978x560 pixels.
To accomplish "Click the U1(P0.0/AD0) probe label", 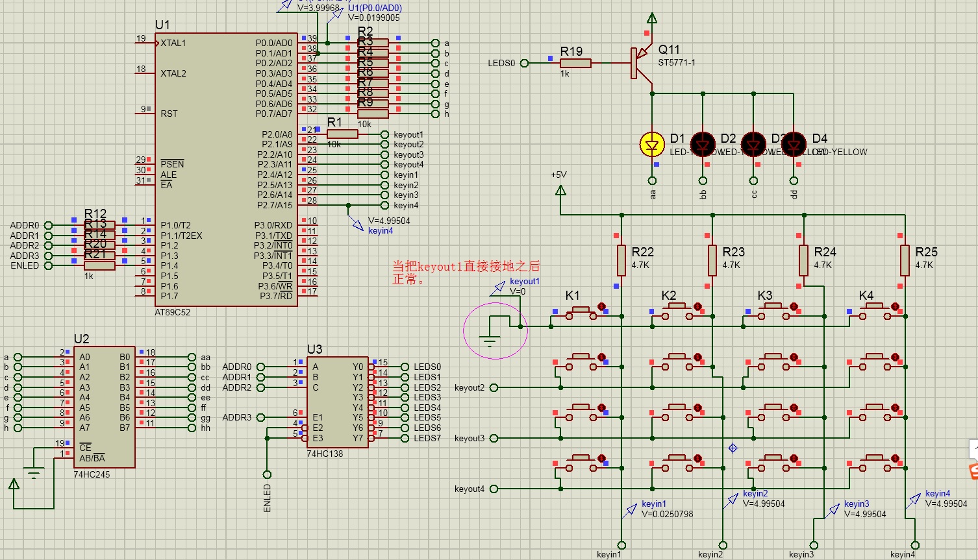I will coord(375,8).
